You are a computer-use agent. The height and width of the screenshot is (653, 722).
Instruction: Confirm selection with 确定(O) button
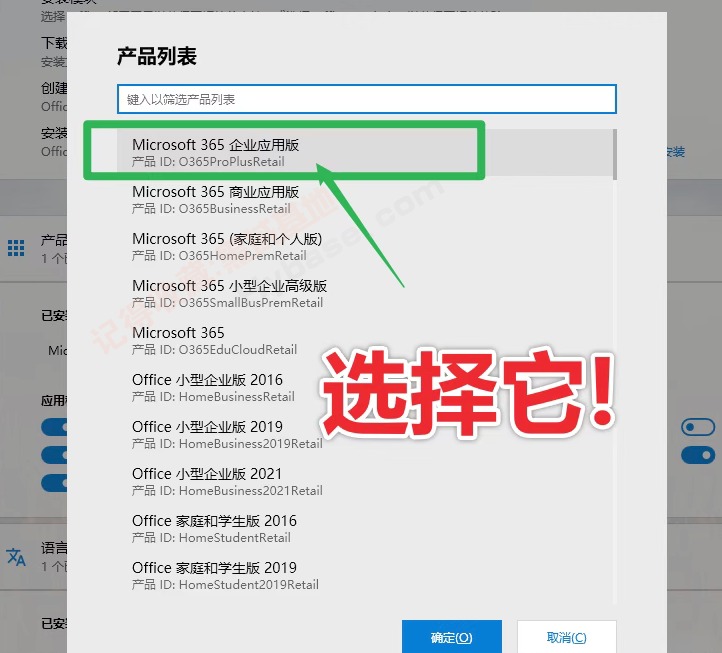click(452, 637)
